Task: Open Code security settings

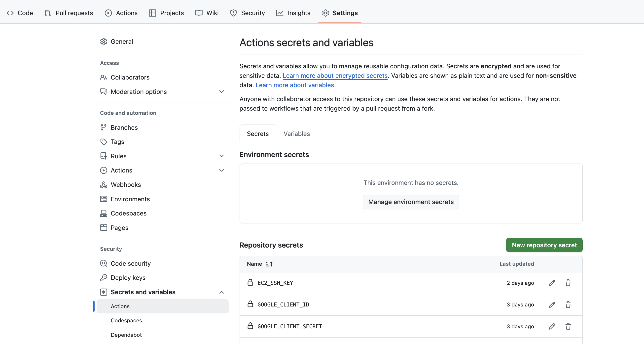Action: click(131, 263)
